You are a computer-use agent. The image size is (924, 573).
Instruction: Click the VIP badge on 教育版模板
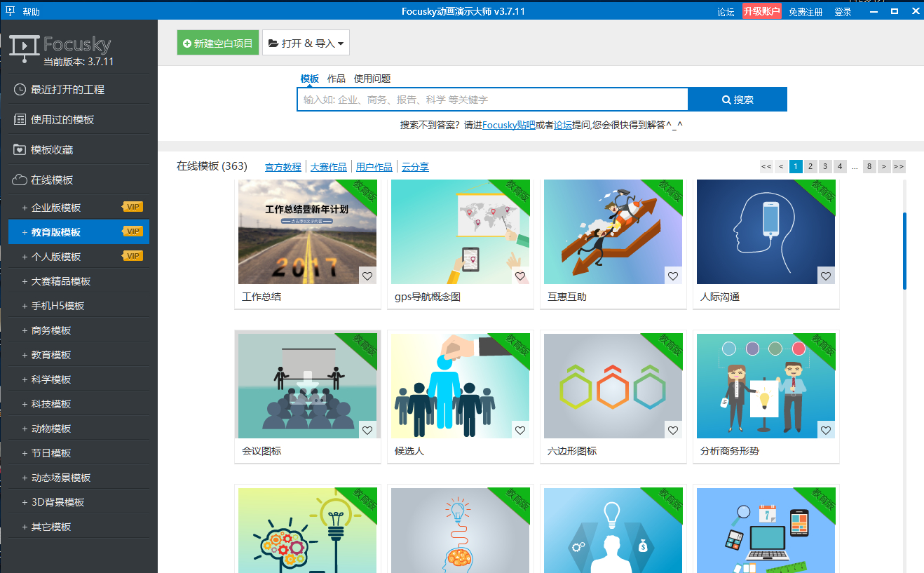(x=133, y=231)
